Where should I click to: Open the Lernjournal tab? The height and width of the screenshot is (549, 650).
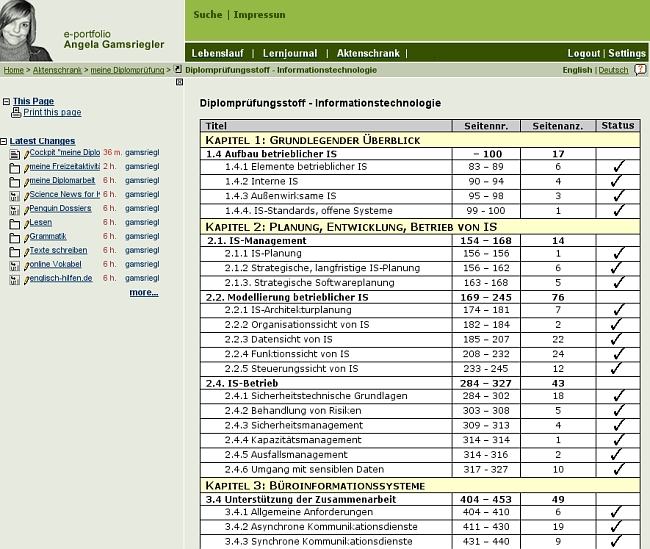[x=289, y=53]
